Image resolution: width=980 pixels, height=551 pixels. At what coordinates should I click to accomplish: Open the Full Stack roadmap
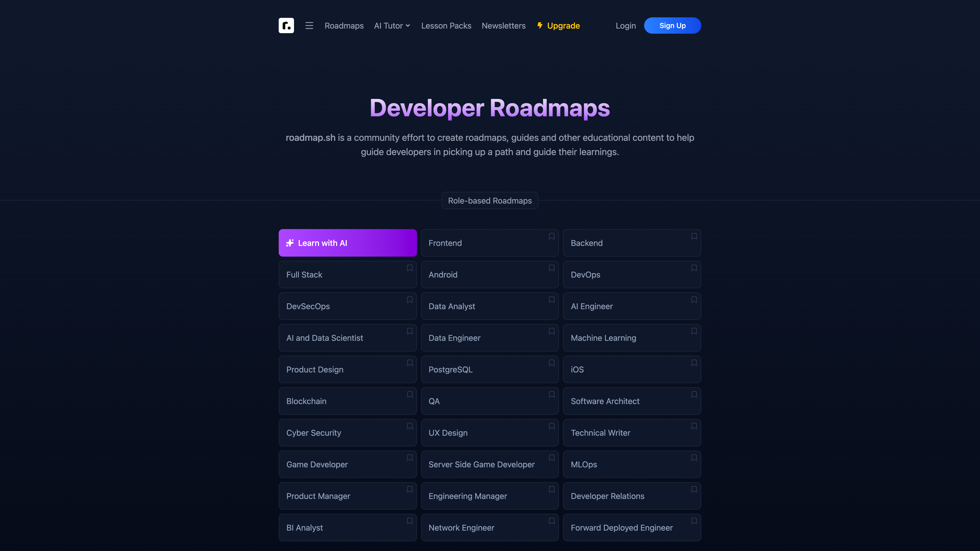347,274
